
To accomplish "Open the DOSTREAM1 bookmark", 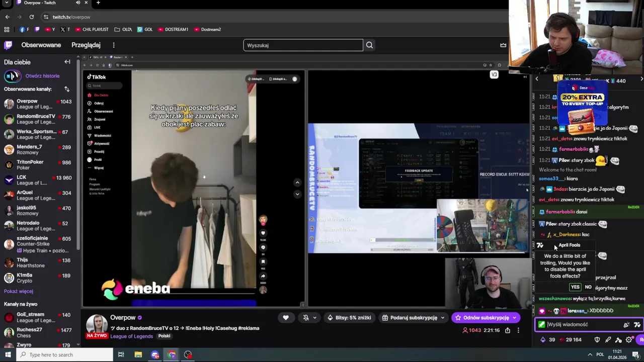I will point(173,30).
